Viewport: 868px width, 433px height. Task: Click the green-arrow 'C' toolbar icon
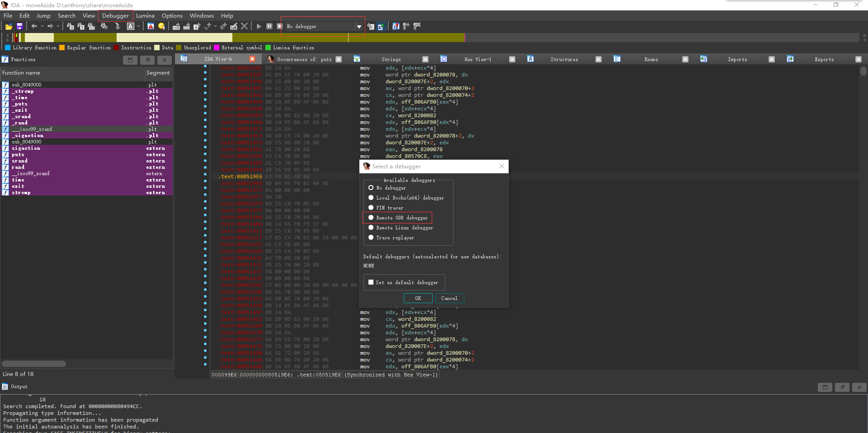coord(381,26)
